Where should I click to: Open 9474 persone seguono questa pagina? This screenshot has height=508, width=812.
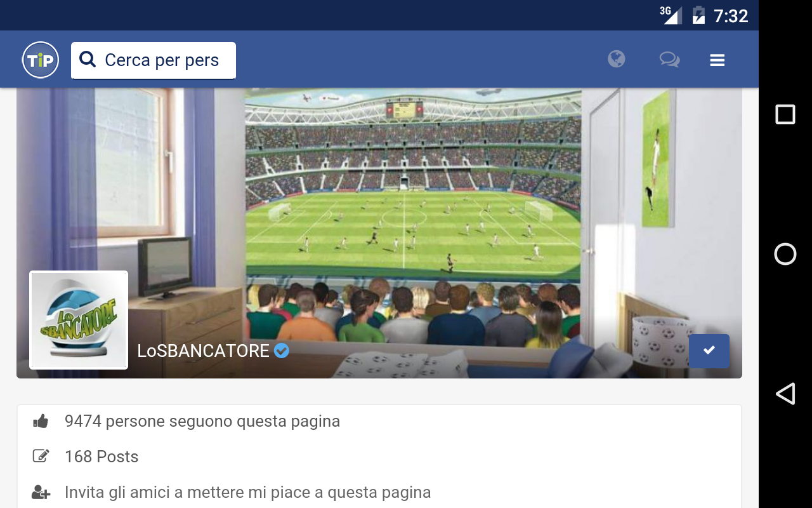click(x=202, y=421)
